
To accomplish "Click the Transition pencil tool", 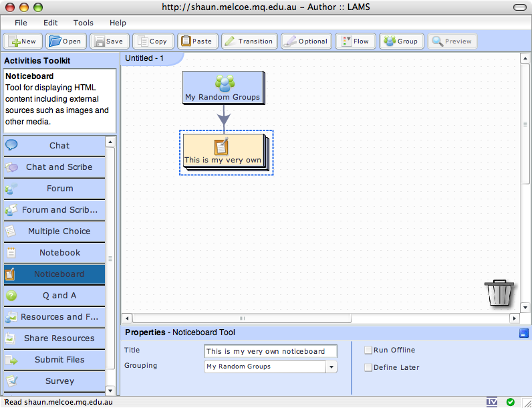I will pyautogui.click(x=247, y=41).
